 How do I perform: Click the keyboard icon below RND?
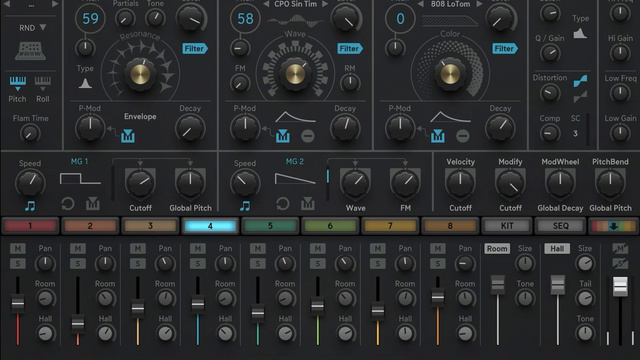tap(30, 51)
